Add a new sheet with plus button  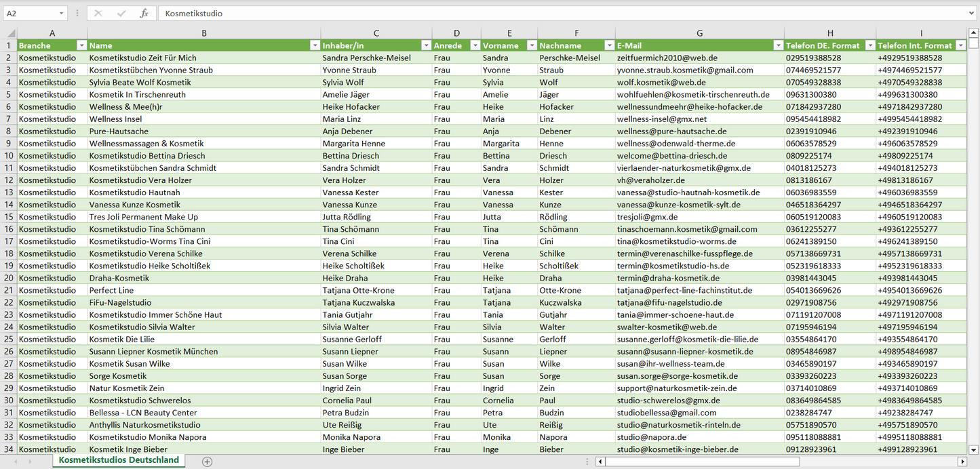click(207, 462)
